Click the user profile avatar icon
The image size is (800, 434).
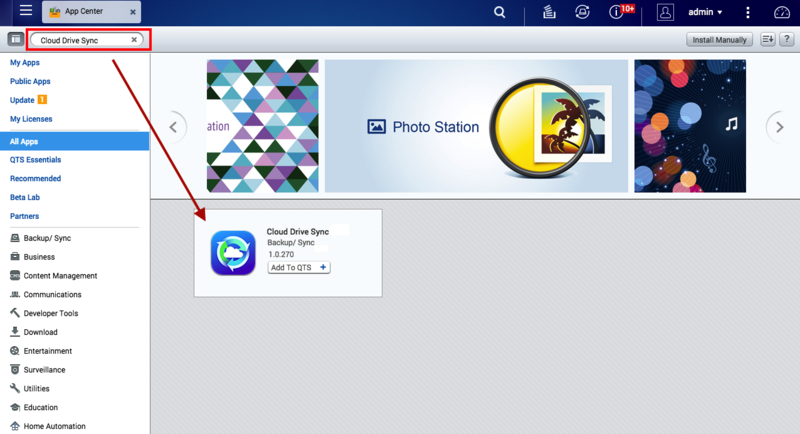[665, 12]
